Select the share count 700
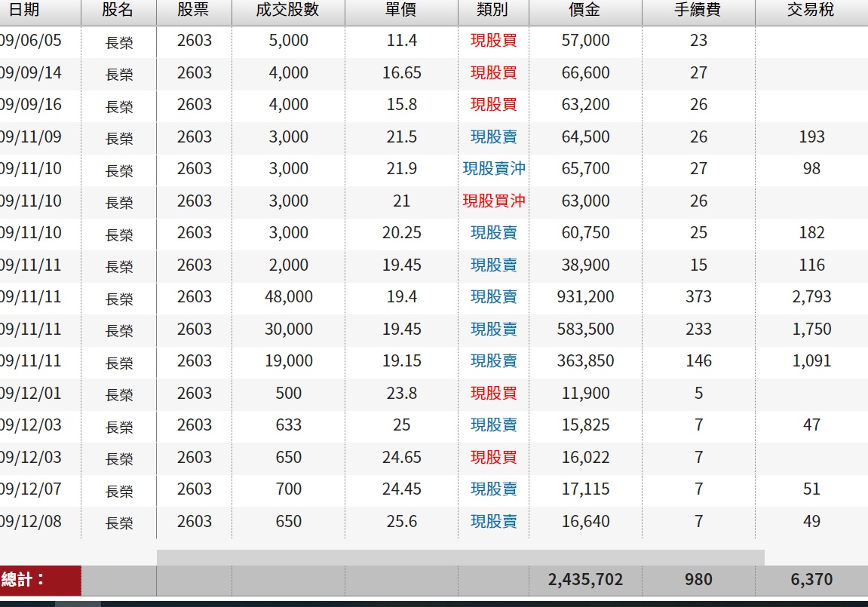The height and width of the screenshot is (607, 868). (x=288, y=489)
